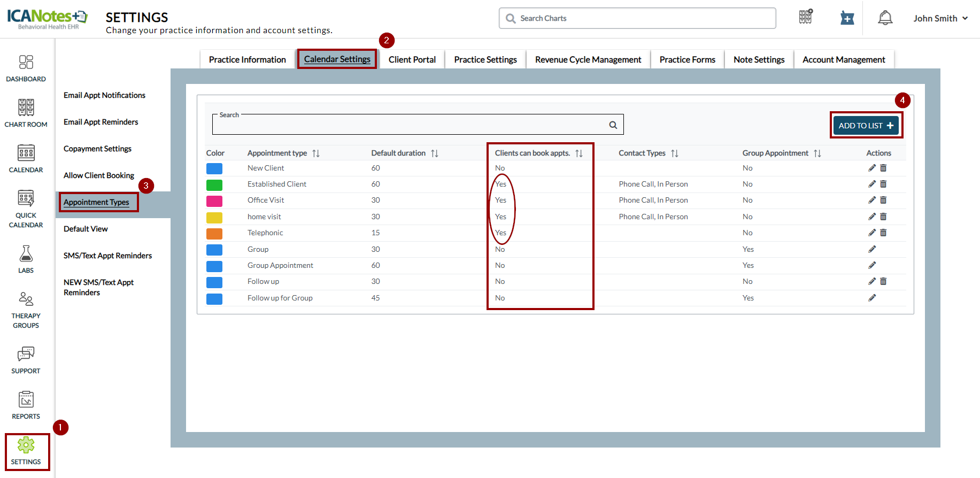Screen dimensions: 980x478
Task: Switch to the Client Portal tab
Action: click(412, 59)
